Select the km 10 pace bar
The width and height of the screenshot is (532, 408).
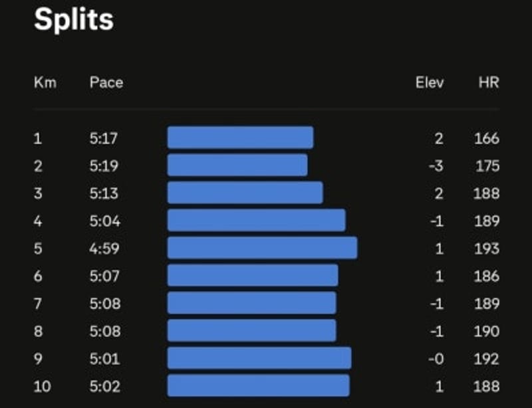click(259, 385)
